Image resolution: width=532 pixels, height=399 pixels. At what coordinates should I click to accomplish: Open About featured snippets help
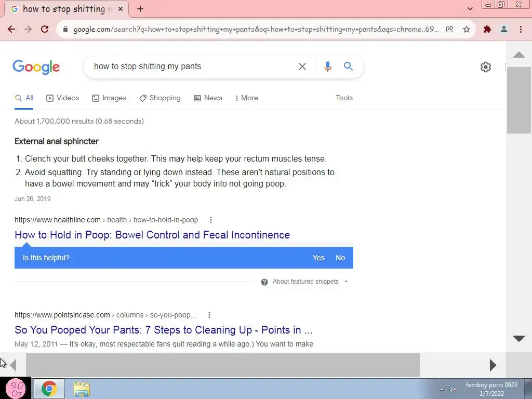click(x=305, y=282)
